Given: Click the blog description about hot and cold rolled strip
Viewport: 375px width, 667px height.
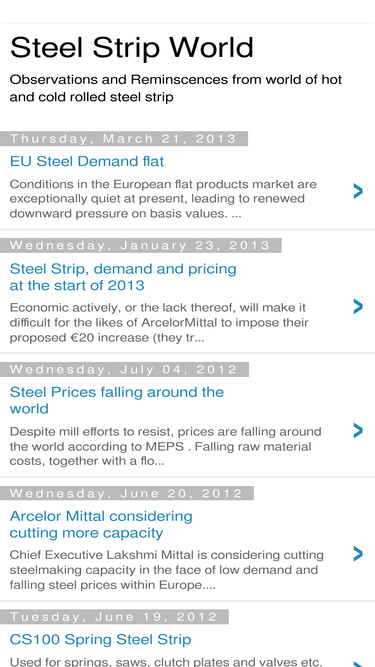Looking at the screenshot, I should [x=176, y=88].
